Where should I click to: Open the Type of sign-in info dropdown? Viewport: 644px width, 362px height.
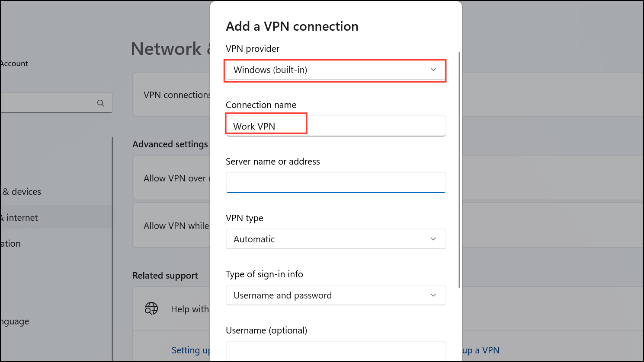(335, 295)
